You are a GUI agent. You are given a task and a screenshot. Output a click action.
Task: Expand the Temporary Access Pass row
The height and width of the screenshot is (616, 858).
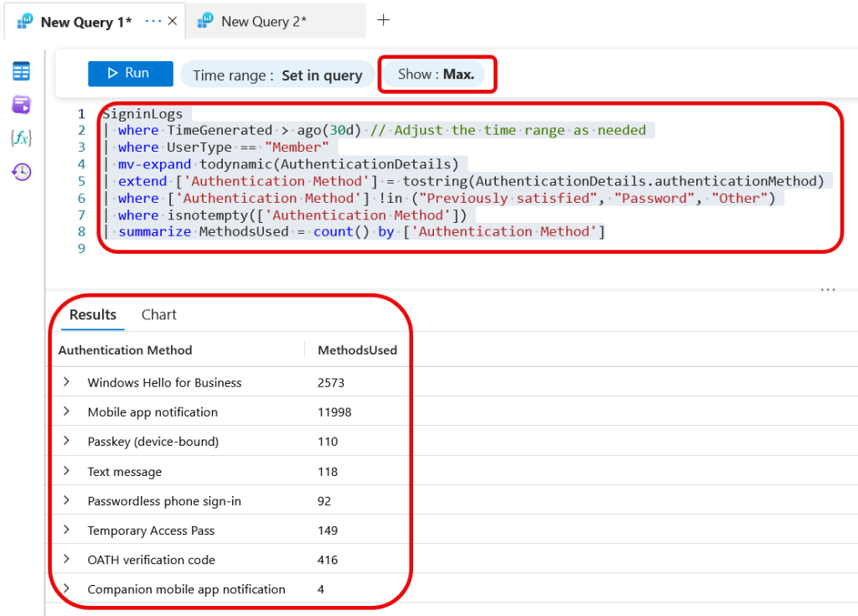[67, 530]
